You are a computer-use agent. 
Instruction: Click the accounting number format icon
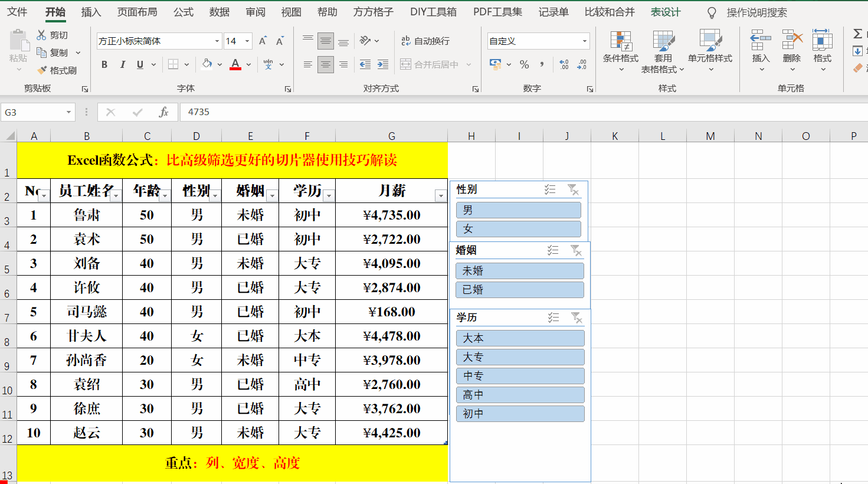[496, 64]
